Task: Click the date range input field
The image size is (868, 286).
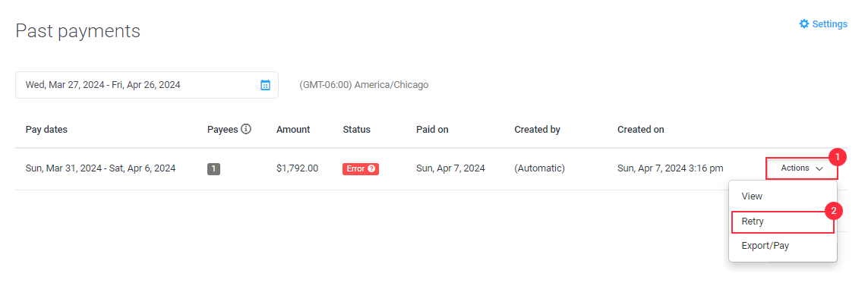Action: [x=147, y=85]
